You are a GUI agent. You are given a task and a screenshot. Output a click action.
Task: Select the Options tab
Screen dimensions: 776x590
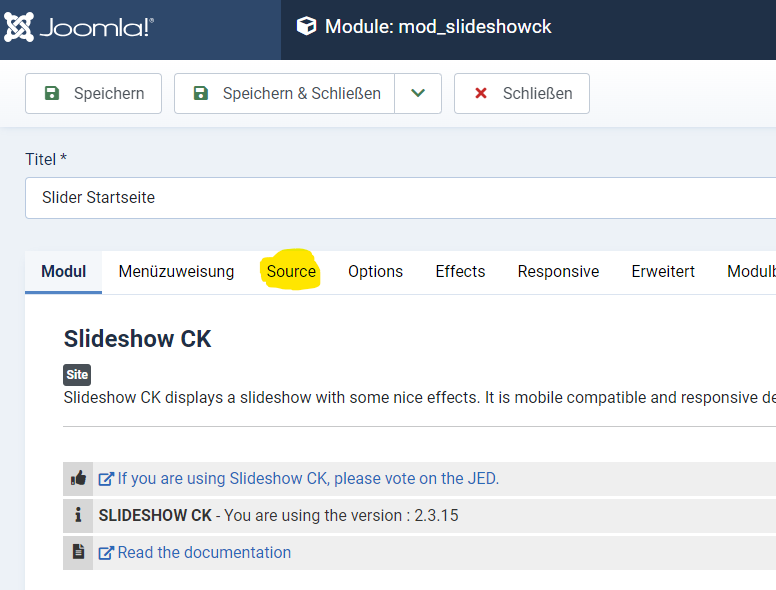pyautogui.click(x=375, y=271)
